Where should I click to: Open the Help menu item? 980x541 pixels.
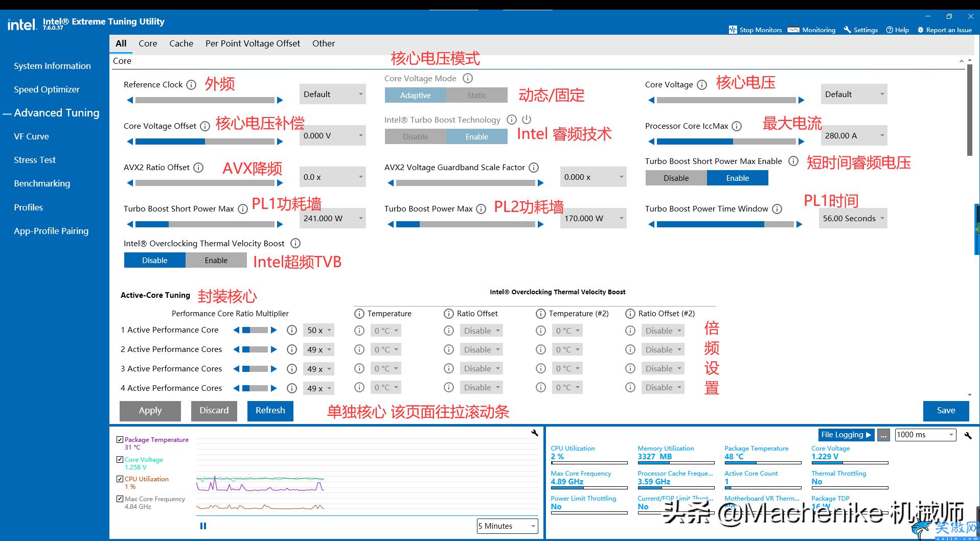coord(898,30)
